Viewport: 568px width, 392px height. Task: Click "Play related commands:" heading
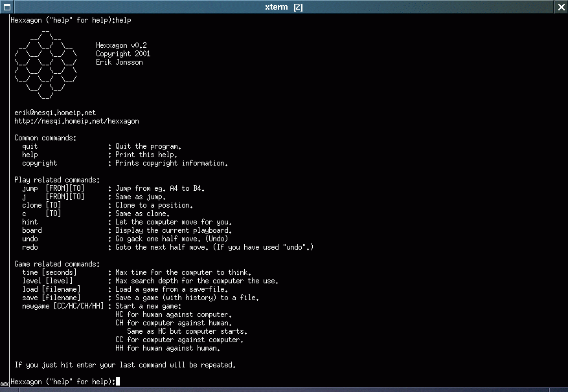(x=57, y=180)
